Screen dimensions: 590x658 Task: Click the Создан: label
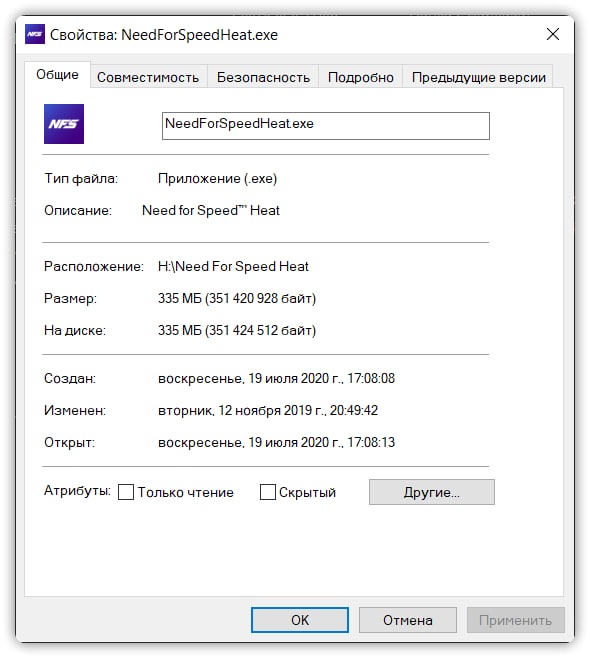(x=70, y=379)
